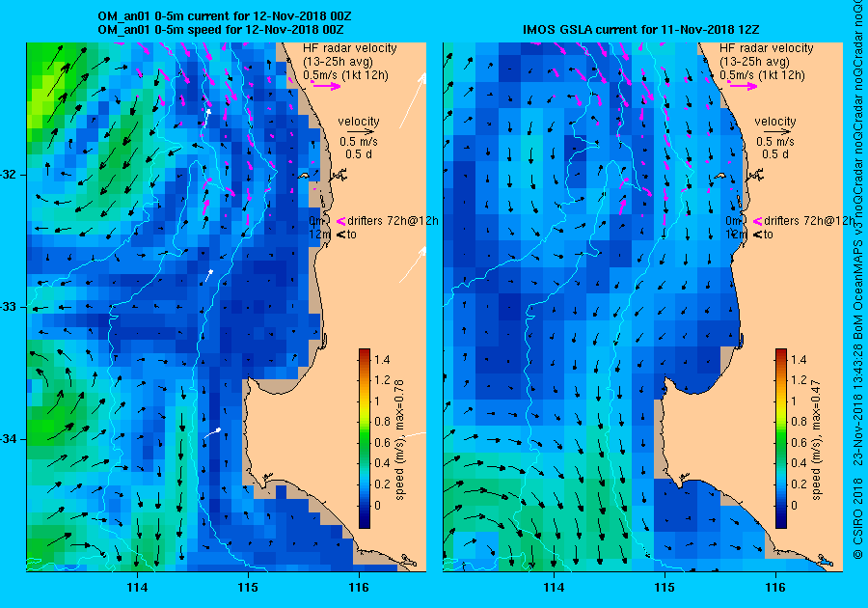Click Rottnest Island on the right map
The image size is (868, 608).
(x=720, y=176)
